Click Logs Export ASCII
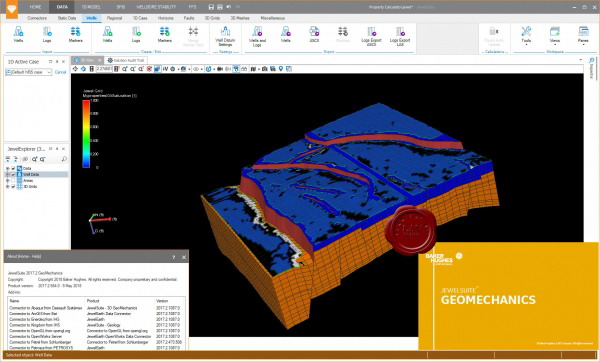 tap(371, 36)
